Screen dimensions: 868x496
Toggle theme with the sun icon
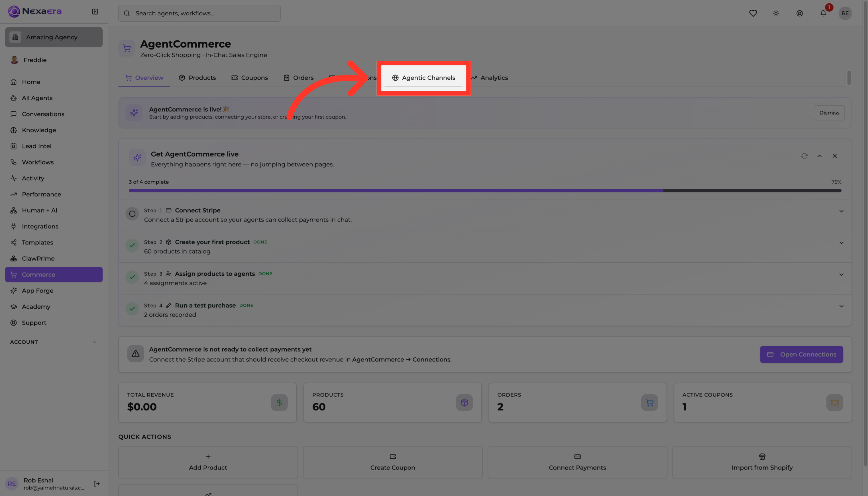pos(776,13)
